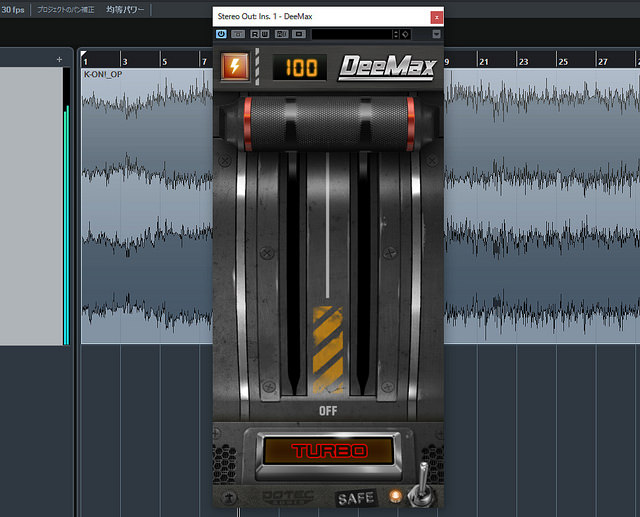Click the plus icon atop the track list
Viewport: 640px width, 517px height.
pyautogui.click(x=59, y=60)
